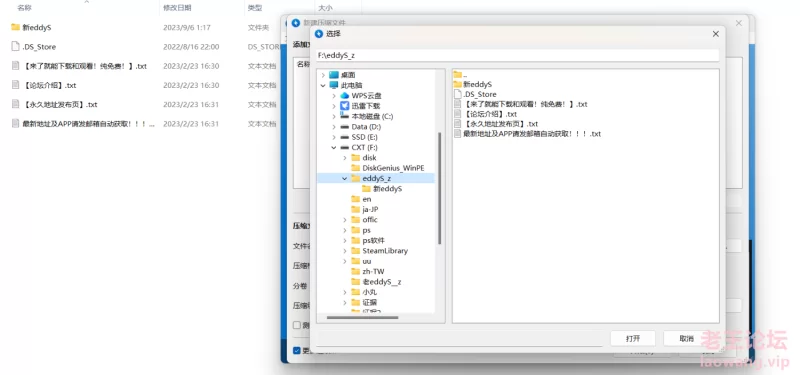Select the ps folder in tree
Screen dimensions: 800x375
361,230
